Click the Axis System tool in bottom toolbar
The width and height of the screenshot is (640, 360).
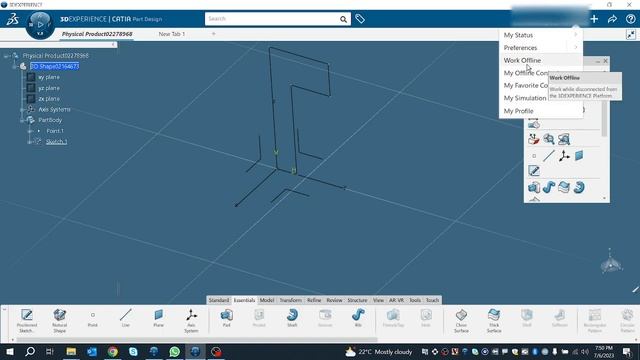[x=191, y=320]
